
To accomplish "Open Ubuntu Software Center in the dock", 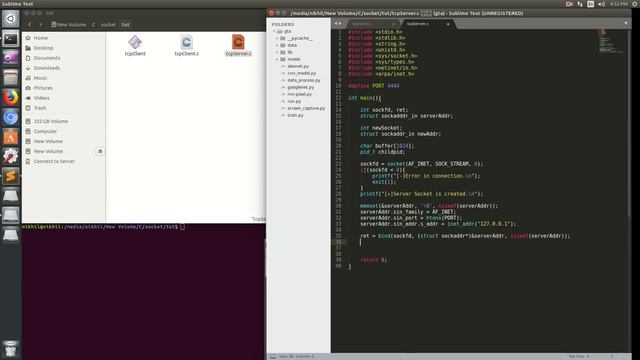I will tap(11, 137).
